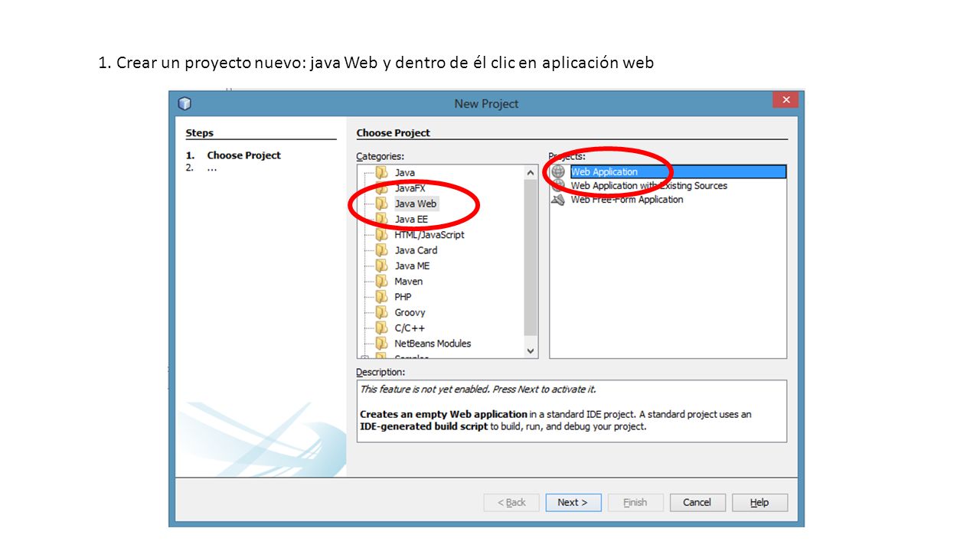Select the Java EE category

point(411,220)
